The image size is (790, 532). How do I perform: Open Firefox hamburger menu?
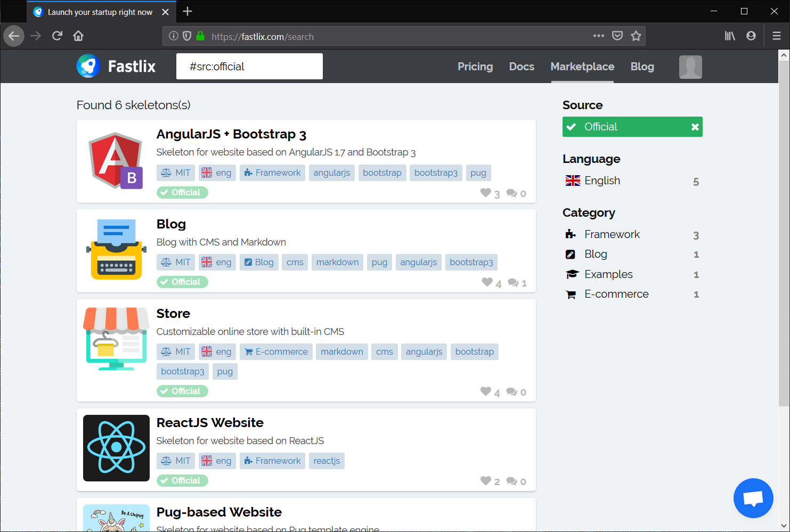(777, 36)
